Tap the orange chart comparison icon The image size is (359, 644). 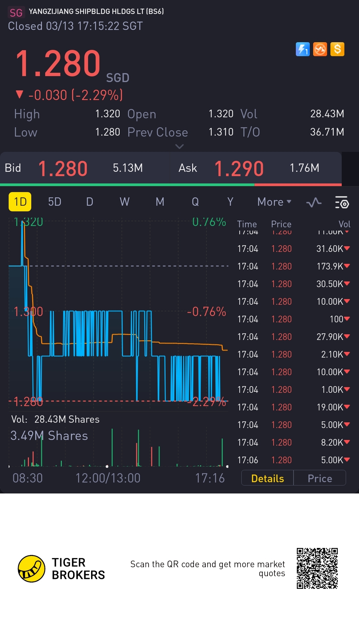320,50
